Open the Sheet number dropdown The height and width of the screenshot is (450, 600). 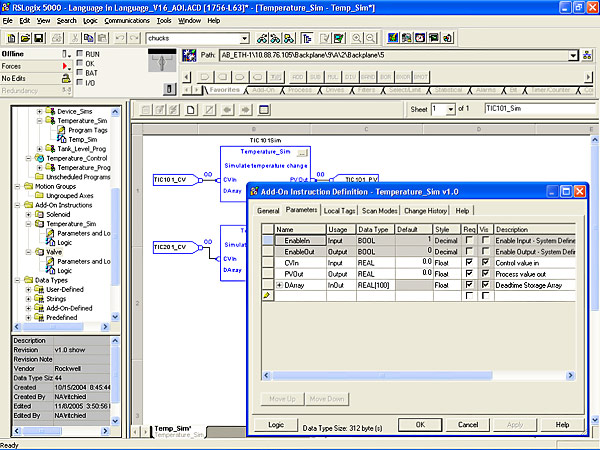tap(450, 109)
